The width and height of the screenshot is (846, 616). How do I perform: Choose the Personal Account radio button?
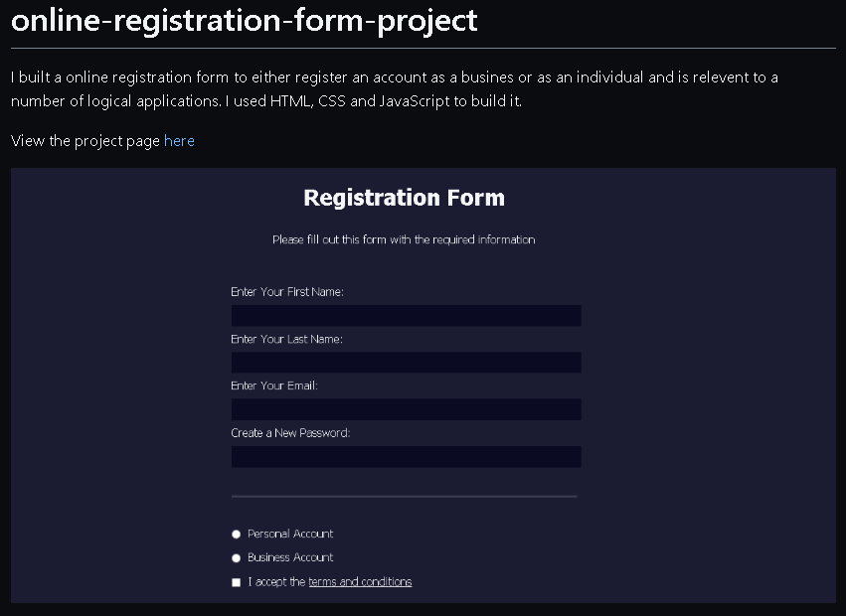click(237, 535)
